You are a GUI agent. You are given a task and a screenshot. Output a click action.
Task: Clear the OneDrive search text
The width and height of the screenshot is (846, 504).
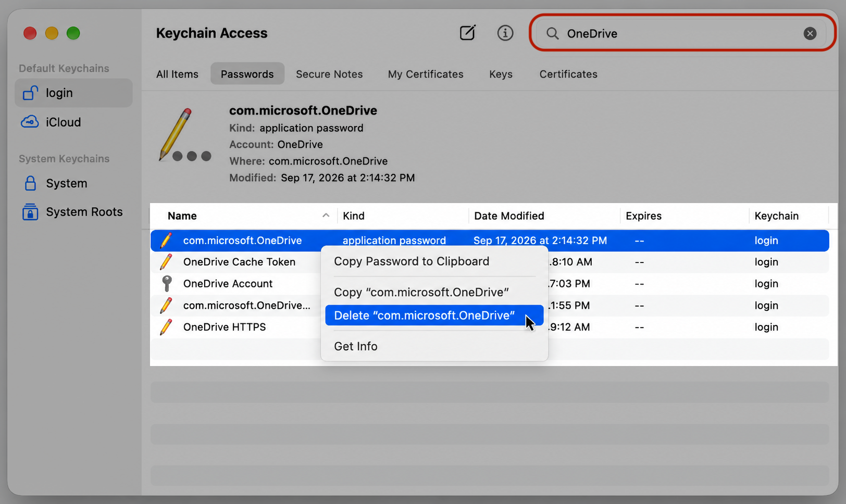click(810, 33)
